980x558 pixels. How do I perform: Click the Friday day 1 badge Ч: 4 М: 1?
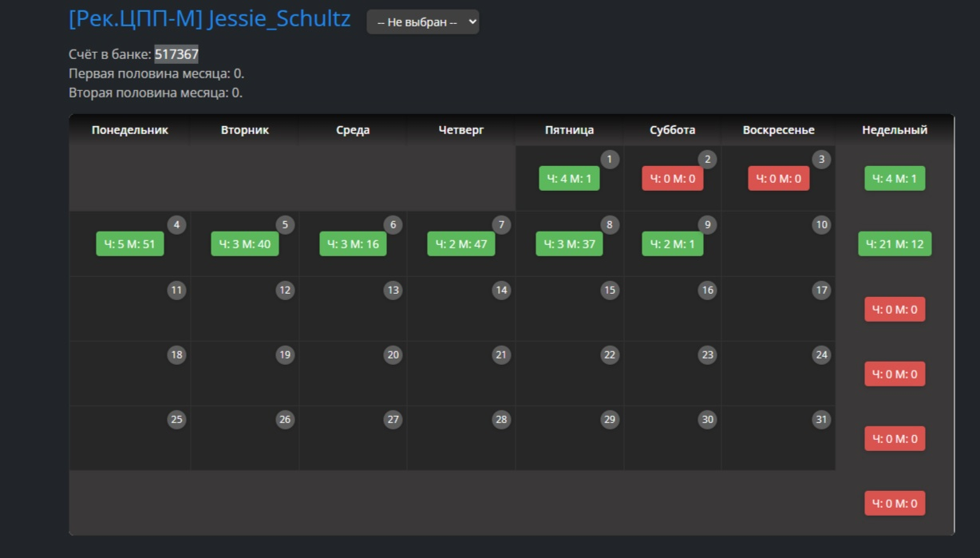[x=569, y=179]
